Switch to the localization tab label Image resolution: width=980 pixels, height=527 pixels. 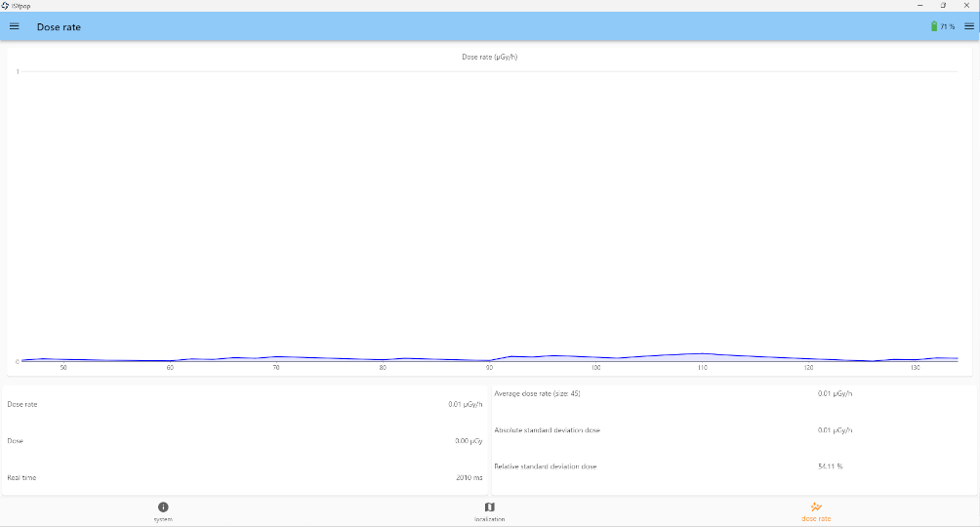pos(490,519)
